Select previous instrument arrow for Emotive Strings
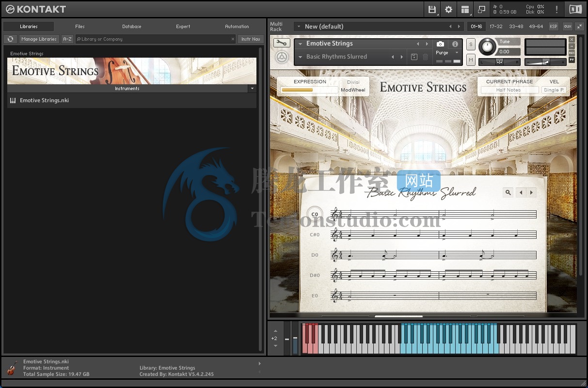 [x=418, y=44]
